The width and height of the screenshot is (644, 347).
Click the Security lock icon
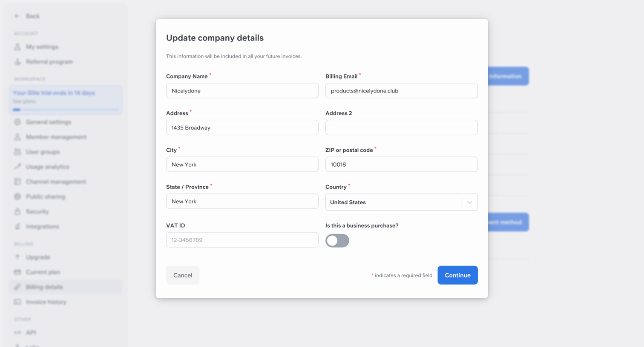point(17,211)
